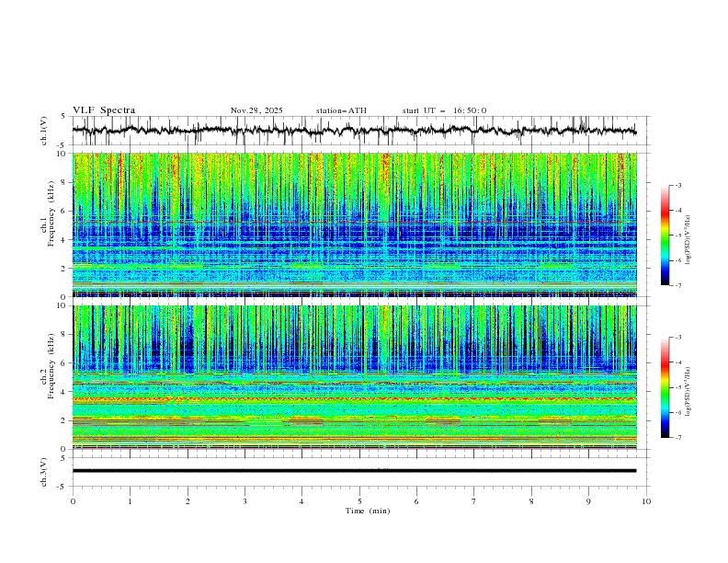Screen dimensions: 728x563
Task: Click the lower colorbar "log(PSD)(V²/Hz)" label
Action: 688,392
